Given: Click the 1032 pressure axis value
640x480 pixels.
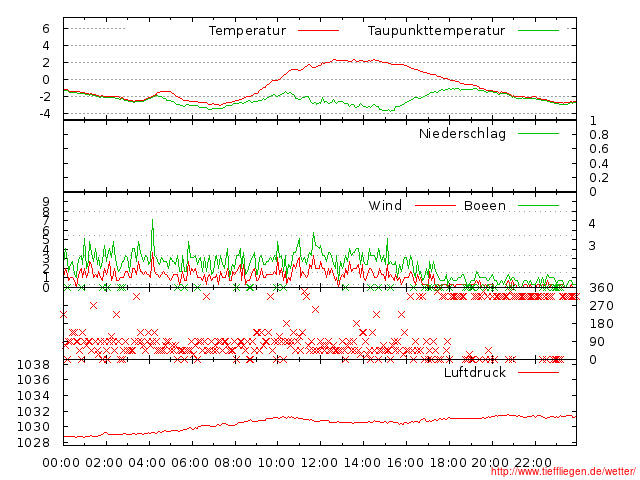Looking at the screenshot, I should point(33,411).
